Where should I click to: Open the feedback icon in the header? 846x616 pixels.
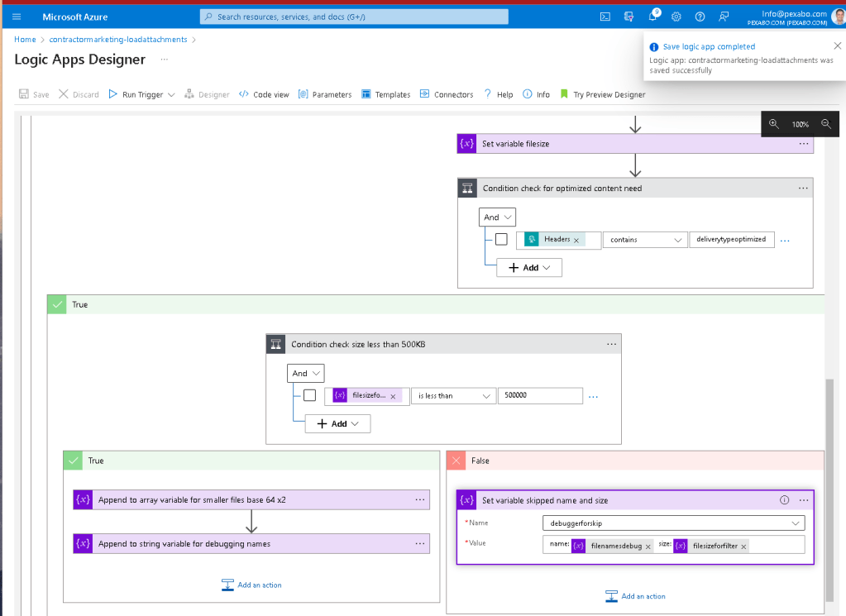pos(724,17)
